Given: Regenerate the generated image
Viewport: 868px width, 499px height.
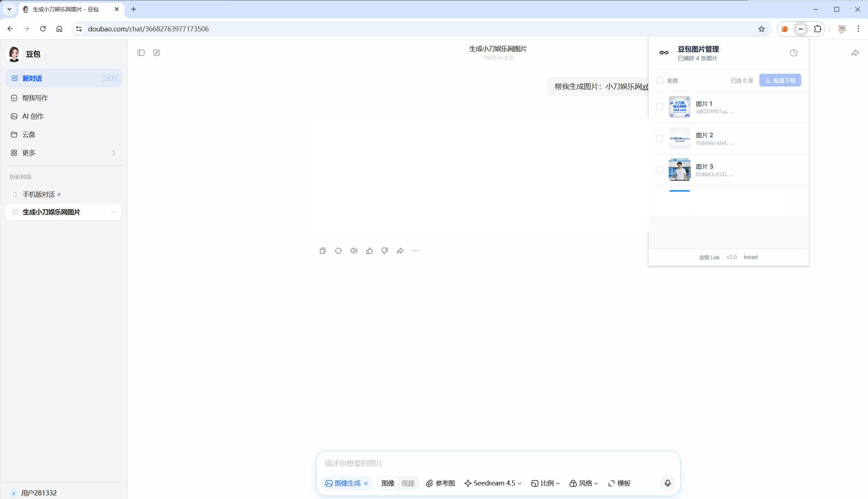Looking at the screenshot, I should point(338,250).
